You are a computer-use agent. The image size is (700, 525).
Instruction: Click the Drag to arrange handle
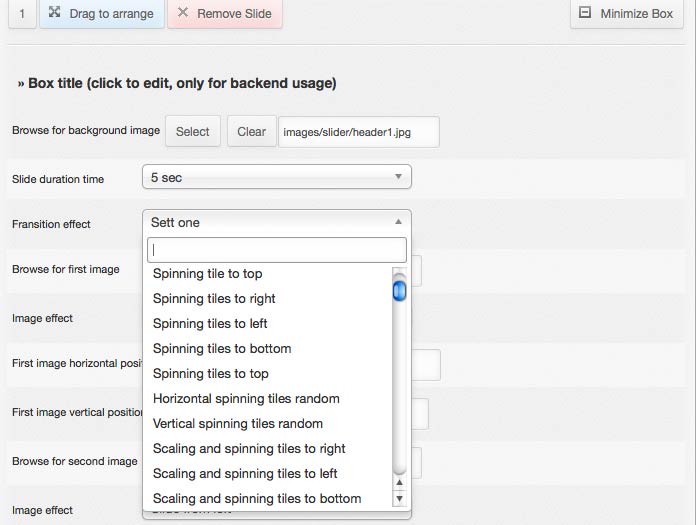coord(101,14)
